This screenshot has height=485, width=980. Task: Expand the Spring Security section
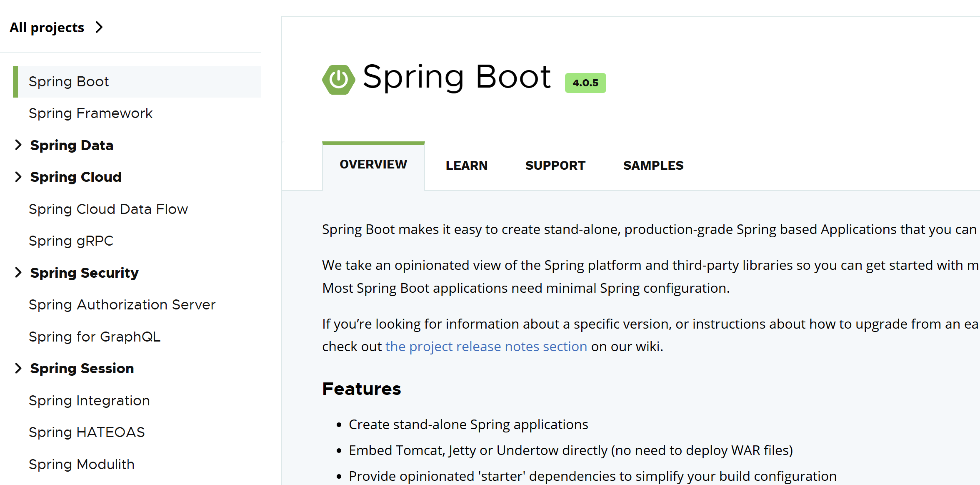(18, 273)
